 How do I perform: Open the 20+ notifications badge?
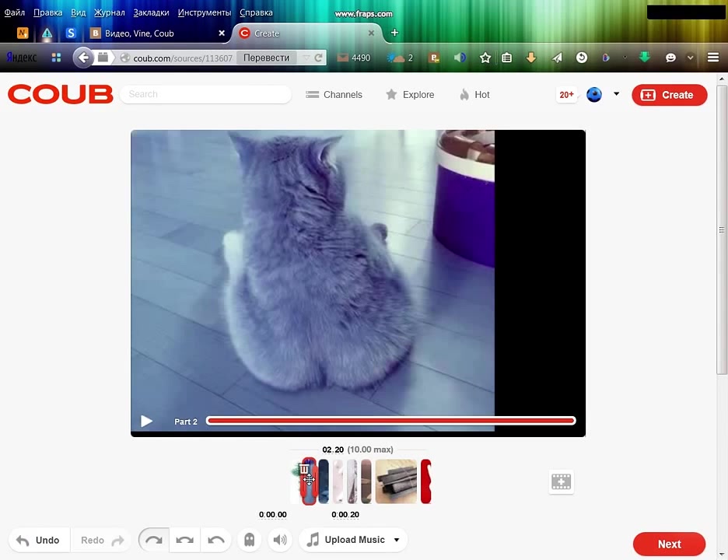[566, 95]
